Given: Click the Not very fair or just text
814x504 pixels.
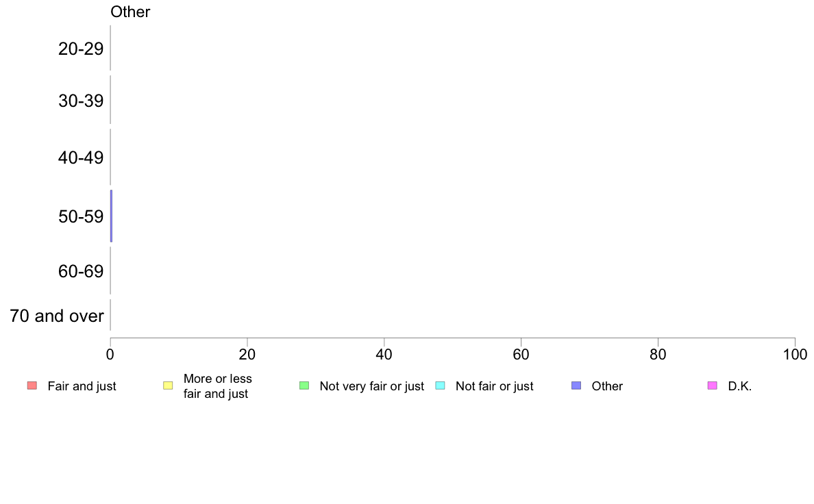Looking at the screenshot, I should 371,386.
